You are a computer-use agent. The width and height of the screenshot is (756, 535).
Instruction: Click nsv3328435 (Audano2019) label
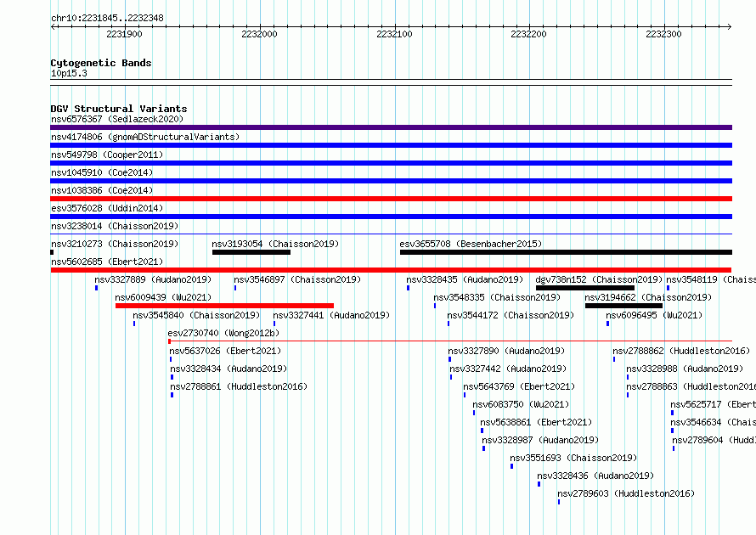coord(465,279)
